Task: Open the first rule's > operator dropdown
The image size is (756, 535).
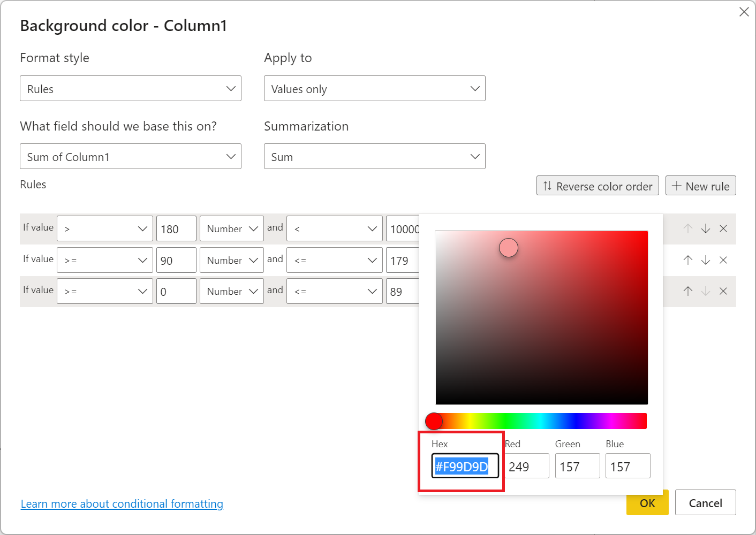Action: (105, 228)
